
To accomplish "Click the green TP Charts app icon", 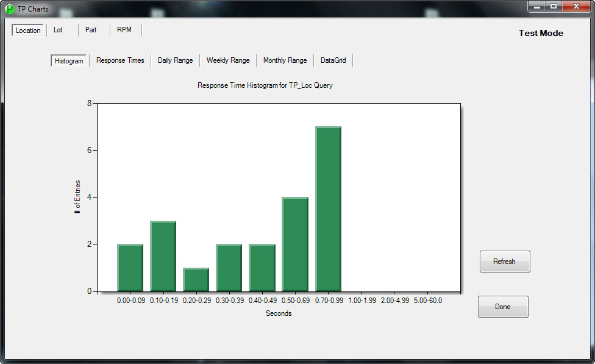I will click(10, 9).
